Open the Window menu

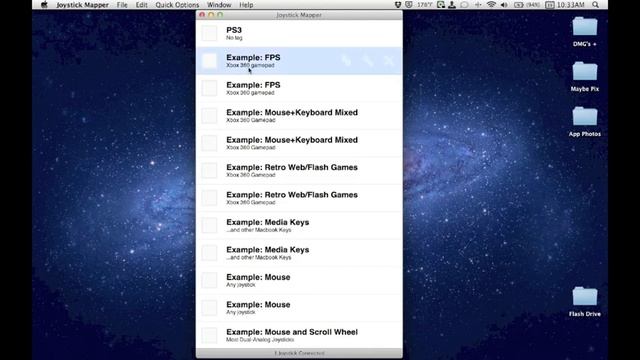219,5
